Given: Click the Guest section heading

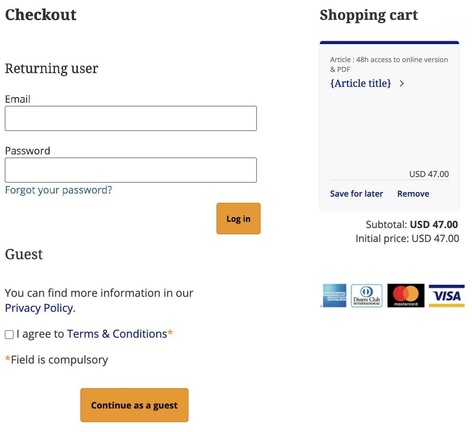Looking at the screenshot, I should pos(24,254).
